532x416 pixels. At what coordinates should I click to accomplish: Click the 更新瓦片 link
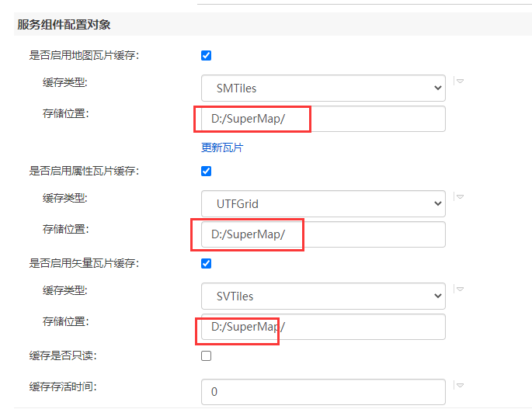[x=222, y=147]
